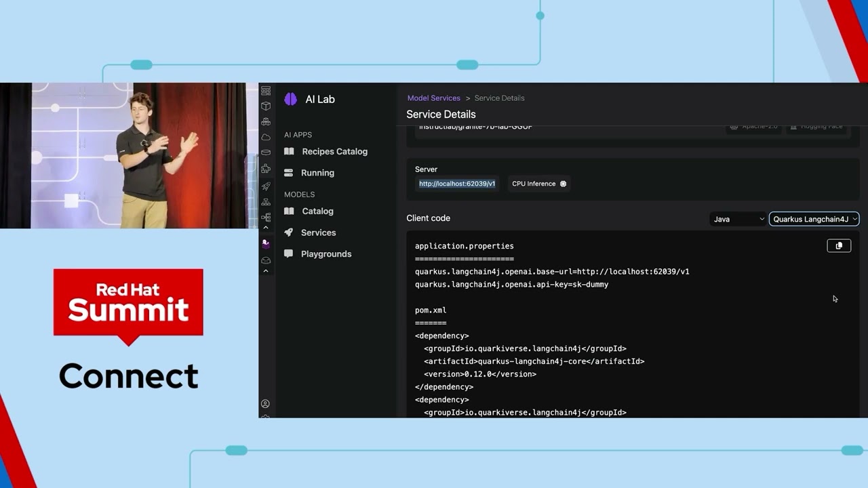The height and width of the screenshot is (488, 868).
Task: Open the Images cloud icon in the rail
Action: 266,137
